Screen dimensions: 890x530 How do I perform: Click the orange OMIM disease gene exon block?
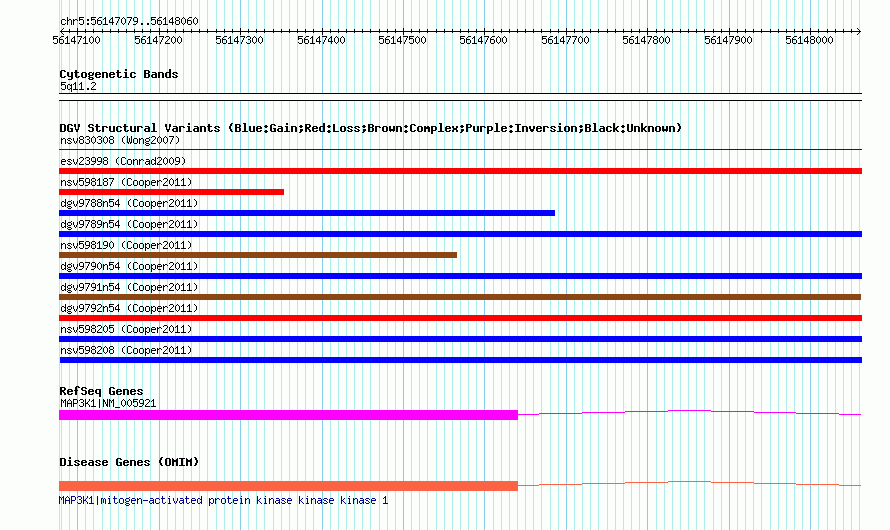[x=288, y=486]
